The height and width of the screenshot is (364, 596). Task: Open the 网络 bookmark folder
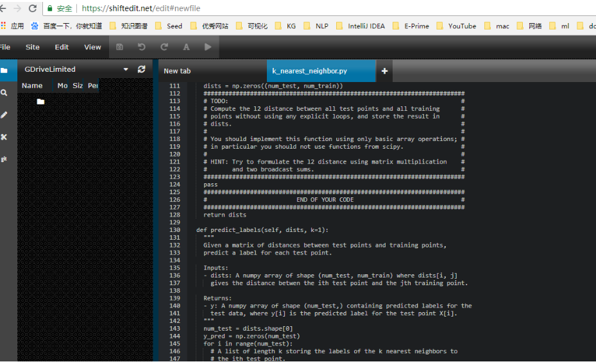pyautogui.click(x=529, y=26)
